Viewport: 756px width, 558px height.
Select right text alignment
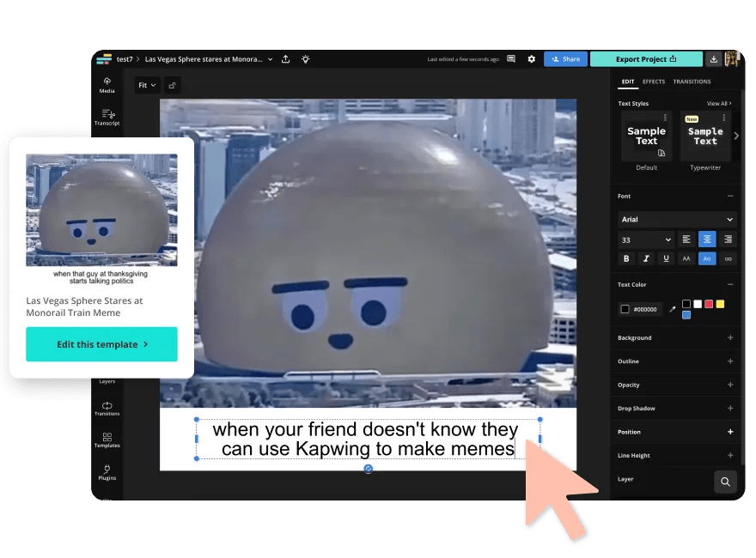(x=728, y=239)
